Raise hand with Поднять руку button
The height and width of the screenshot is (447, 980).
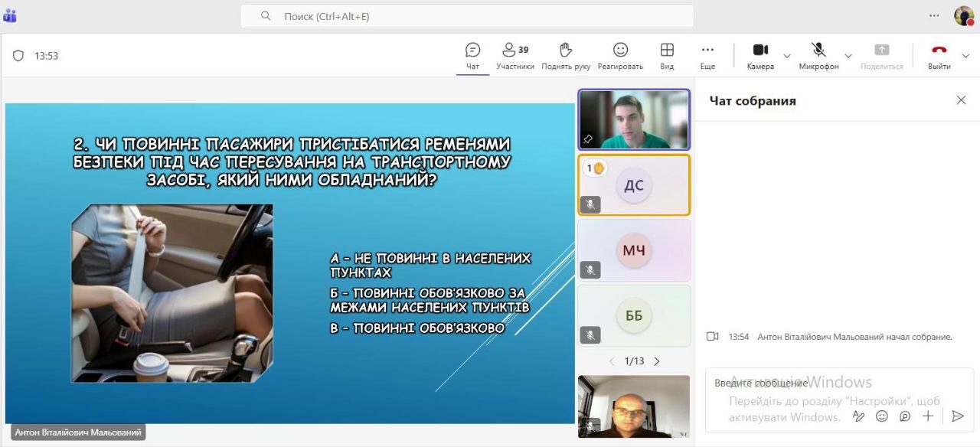point(566,55)
